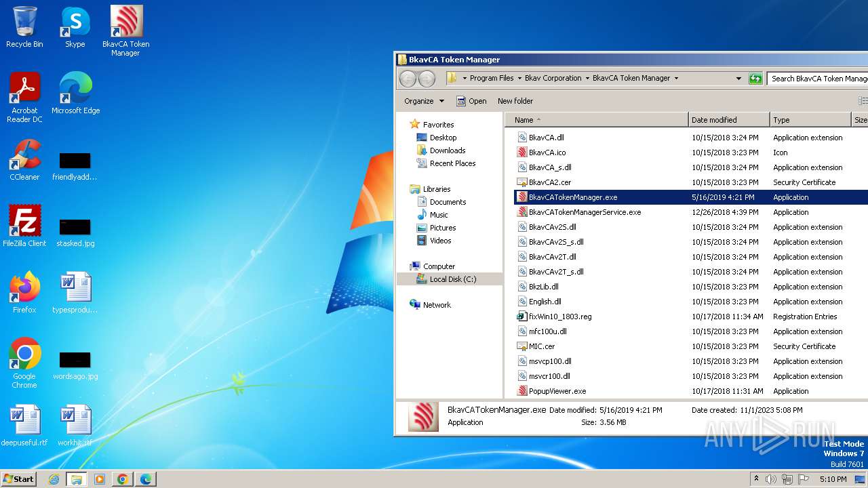
Task: Expand Program Files breadcrumb arrow
Action: pos(519,79)
